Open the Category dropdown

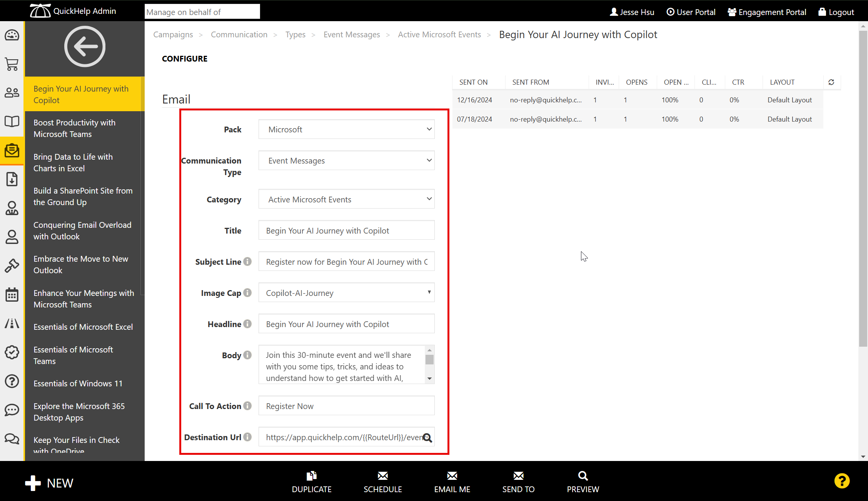point(346,199)
